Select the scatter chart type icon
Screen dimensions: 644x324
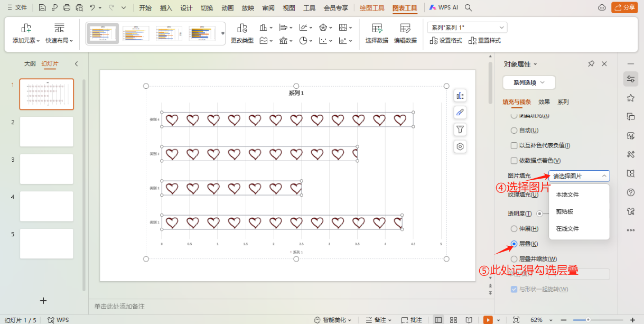tap(324, 40)
